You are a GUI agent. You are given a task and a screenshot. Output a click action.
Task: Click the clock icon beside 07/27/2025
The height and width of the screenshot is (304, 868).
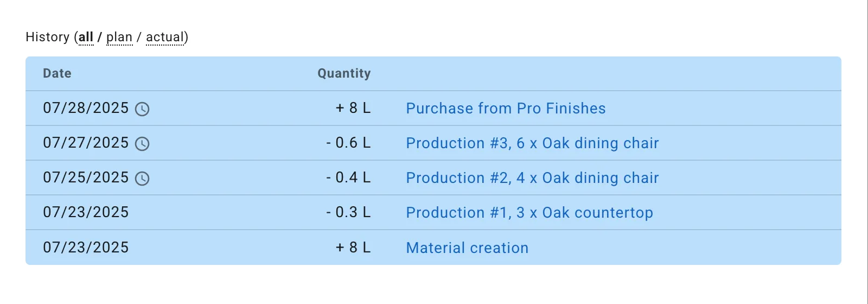coord(142,144)
